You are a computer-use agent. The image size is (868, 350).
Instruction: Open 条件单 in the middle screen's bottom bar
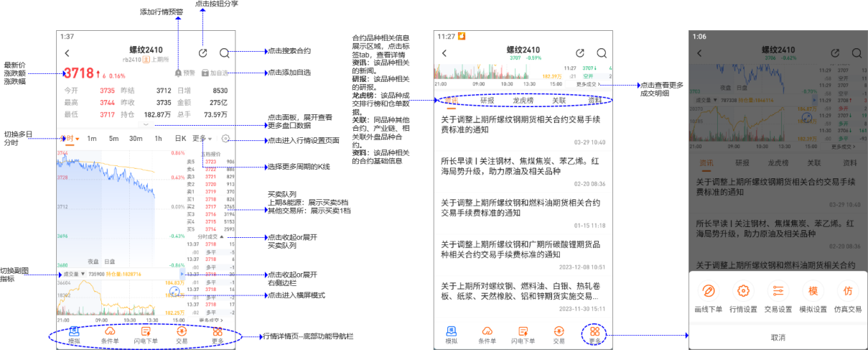pos(487,335)
